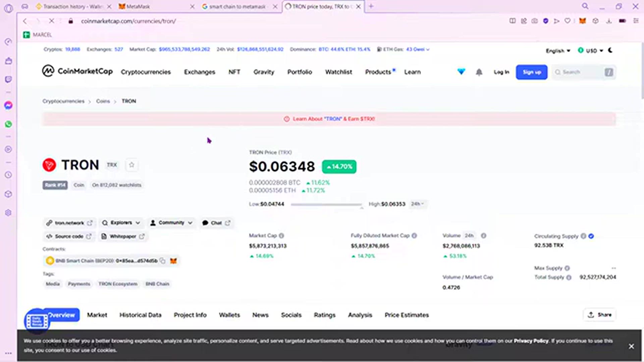Open history clock icon in sidebar
This screenshot has height=362, width=644.
coord(8,175)
